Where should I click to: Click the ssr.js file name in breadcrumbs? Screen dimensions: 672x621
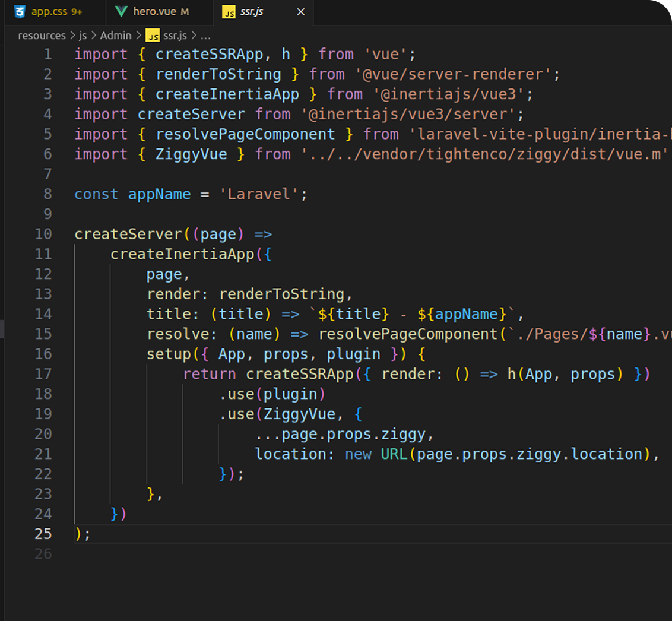click(176, 36)
